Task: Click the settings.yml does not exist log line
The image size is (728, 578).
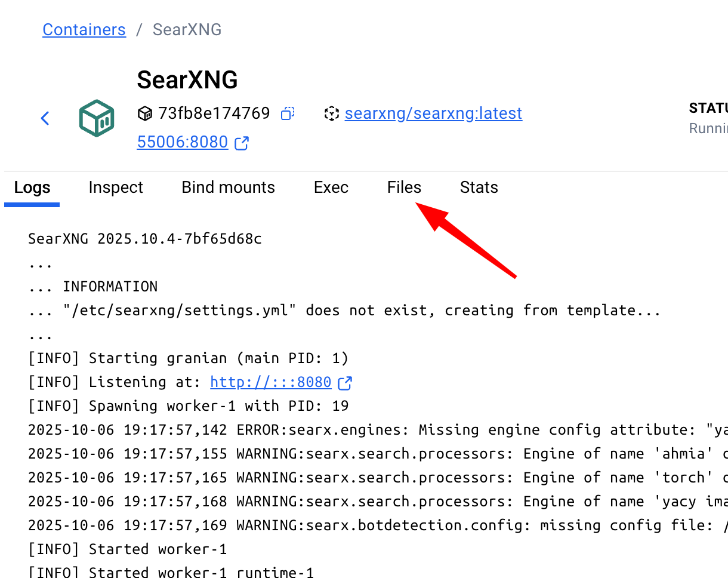Action: pos(344,310)
